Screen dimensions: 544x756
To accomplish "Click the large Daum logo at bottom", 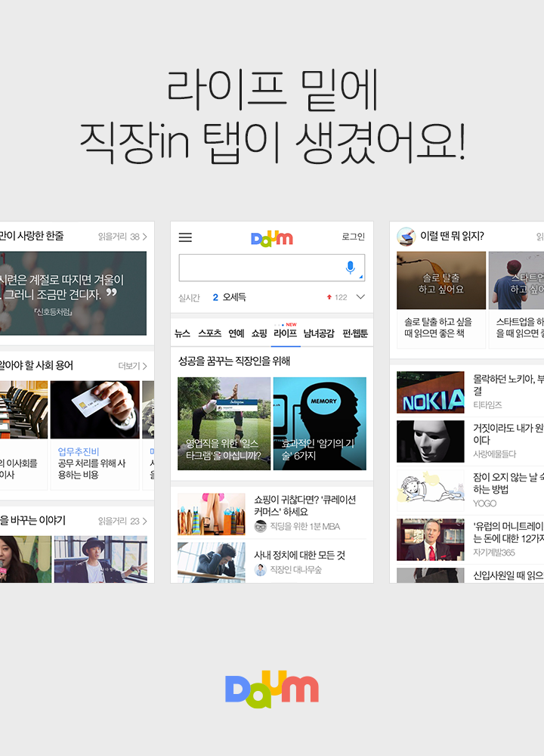I will [x=272, y=689].
